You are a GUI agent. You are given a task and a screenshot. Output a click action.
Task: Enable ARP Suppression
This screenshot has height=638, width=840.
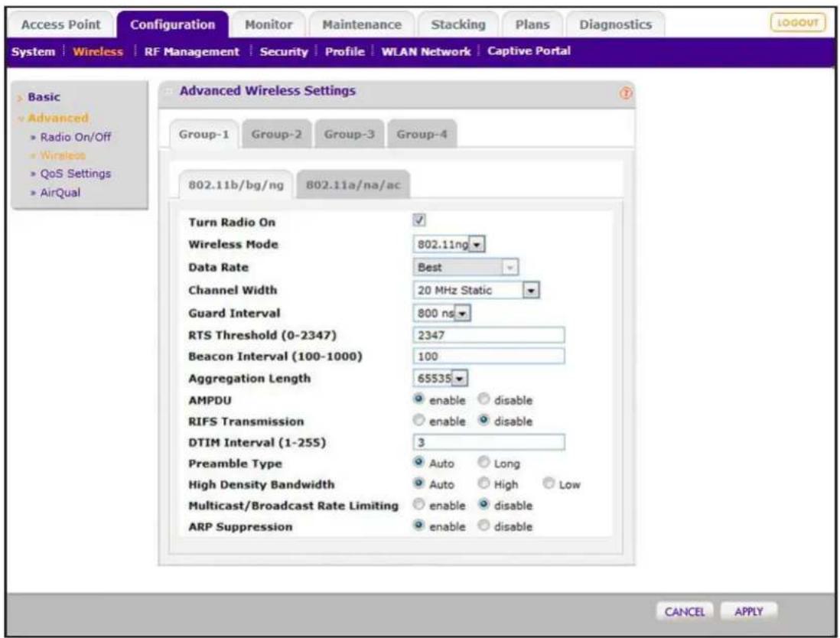[x=419, y=526]
